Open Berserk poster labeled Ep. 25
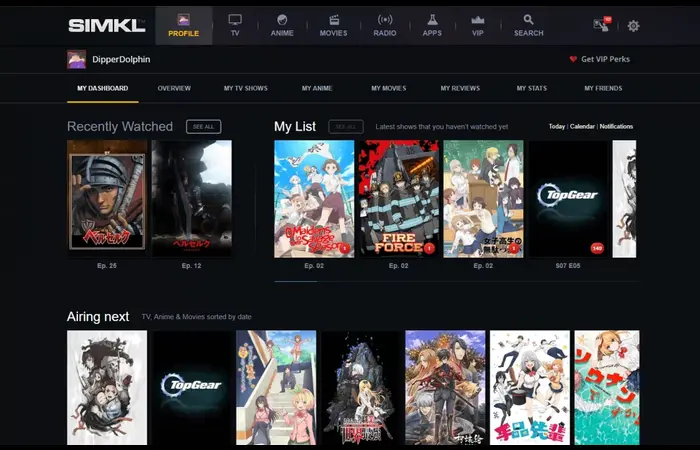This screenshot has height=450, width=700. pos(107,199)
